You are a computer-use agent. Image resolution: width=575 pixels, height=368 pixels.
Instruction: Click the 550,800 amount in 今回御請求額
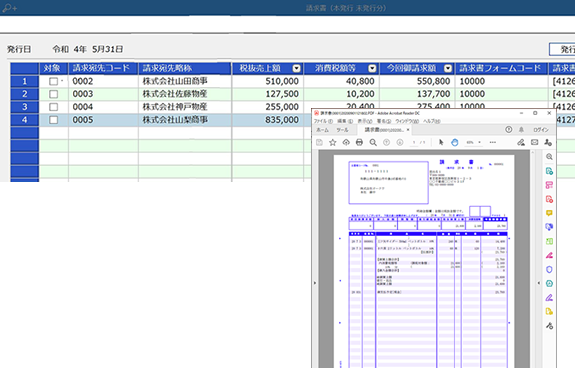[x=433, y=81]
